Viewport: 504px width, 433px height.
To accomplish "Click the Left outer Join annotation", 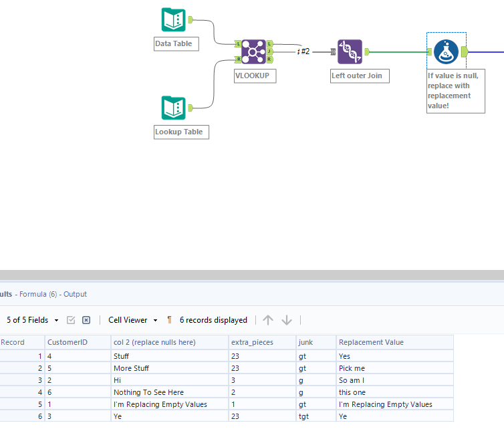I will pos(360,76).
